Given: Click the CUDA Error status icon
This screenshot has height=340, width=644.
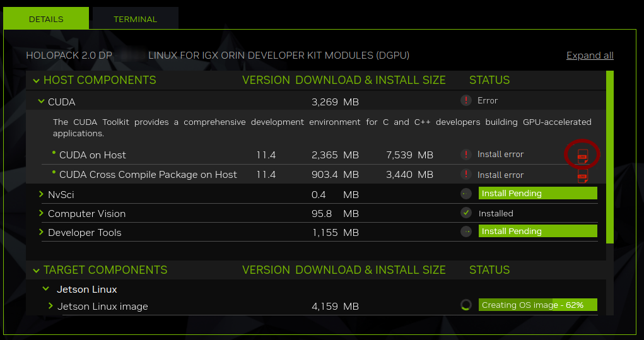Looking at the screenshot, I should point(465,100).
